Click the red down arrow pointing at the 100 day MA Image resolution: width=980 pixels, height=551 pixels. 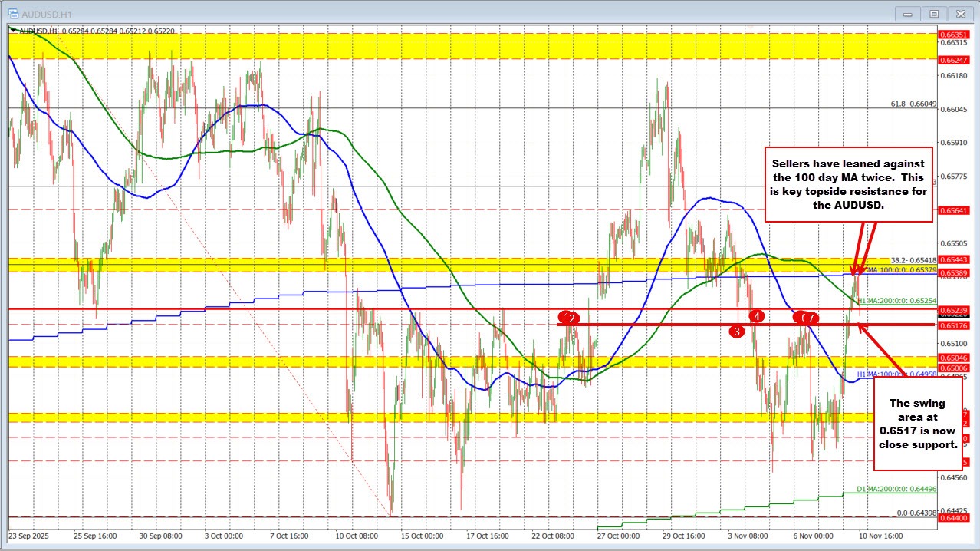855,261
